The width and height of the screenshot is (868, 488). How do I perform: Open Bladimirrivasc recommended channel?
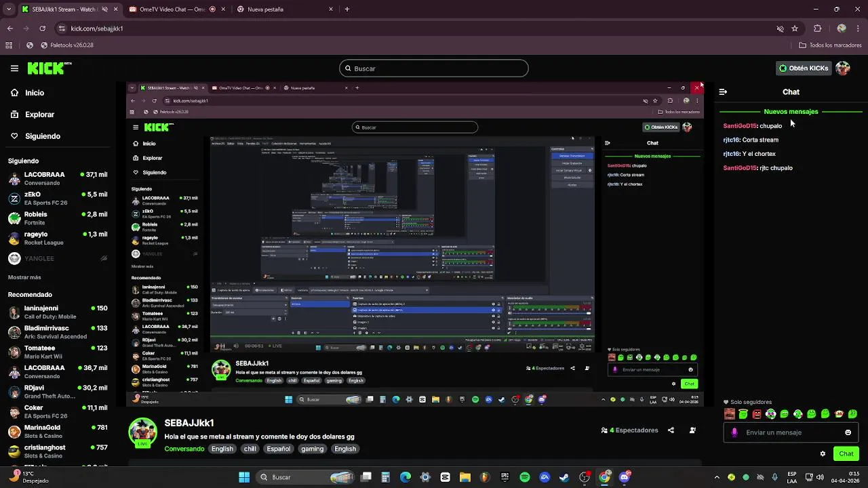tap(58, 332)
